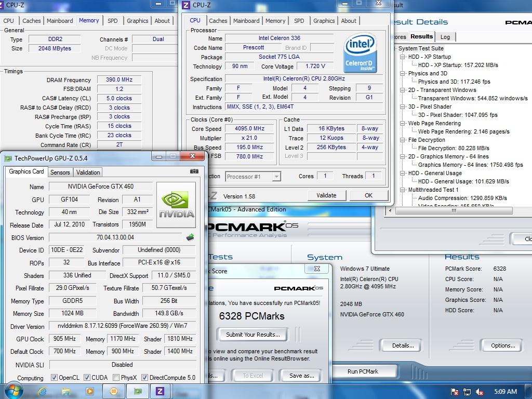Collapse the Web Page Rendering node
This screenshot has height=399, width=532.
pyautogui.click(x=403, y=123)
